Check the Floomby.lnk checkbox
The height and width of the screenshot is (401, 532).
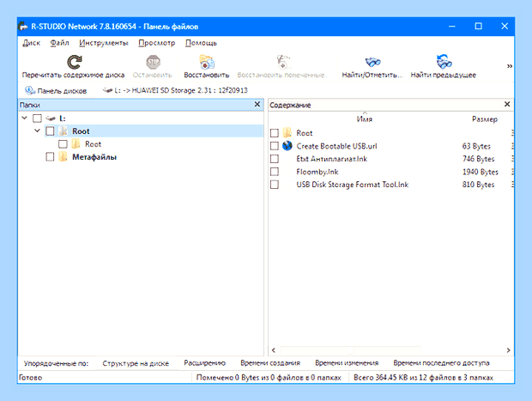click(275, 172)
